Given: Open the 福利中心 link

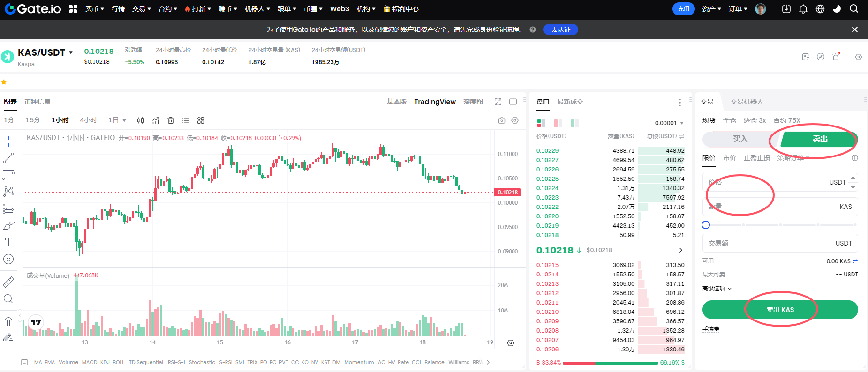Looking at the screenshot, I should [401, 9].
